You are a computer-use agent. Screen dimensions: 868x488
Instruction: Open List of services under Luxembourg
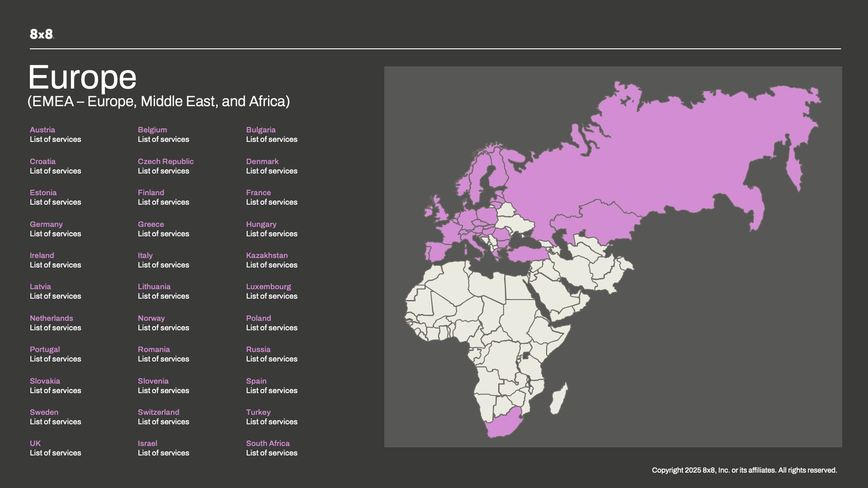coord(271,296)
